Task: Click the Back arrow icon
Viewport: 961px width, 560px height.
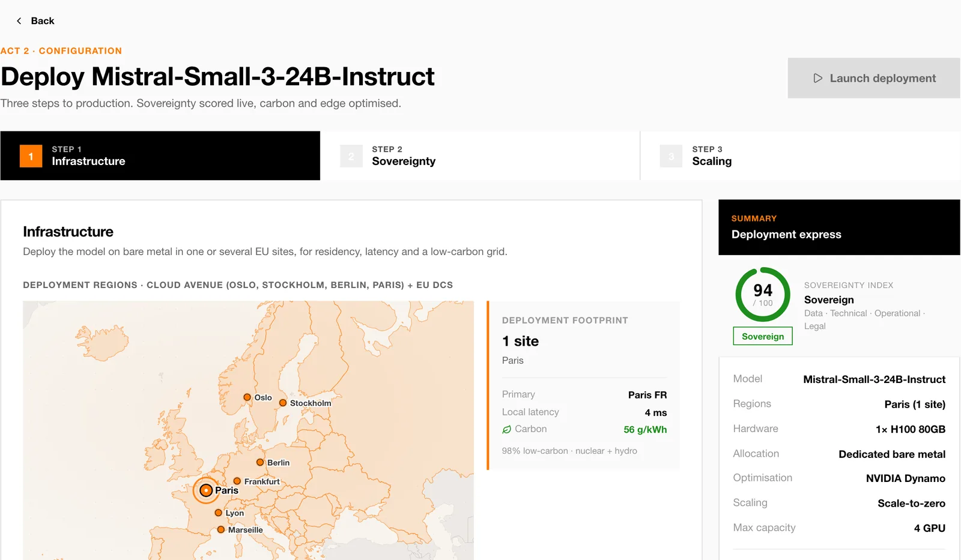Action: click(19, 21)
